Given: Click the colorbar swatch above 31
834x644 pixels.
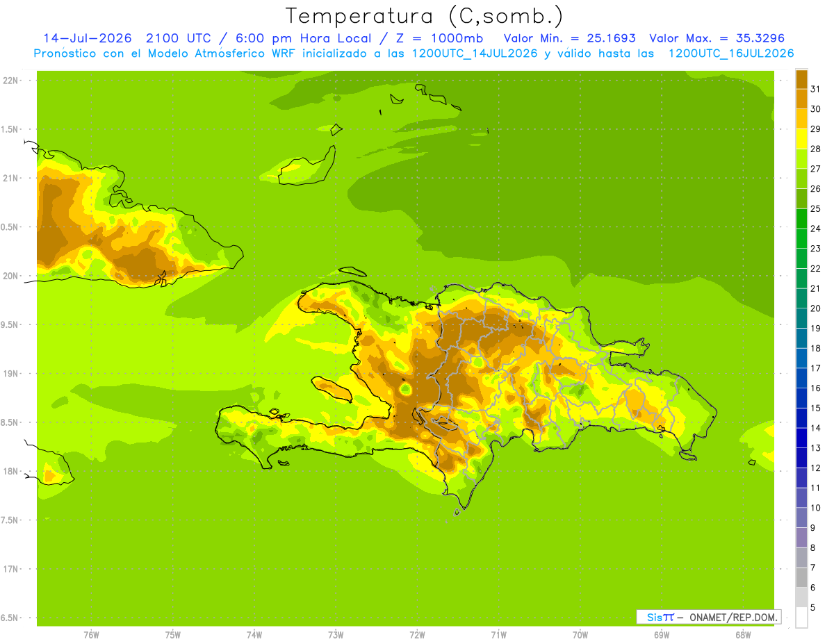Looking at the screenshot, I should (x=801, y=79).
